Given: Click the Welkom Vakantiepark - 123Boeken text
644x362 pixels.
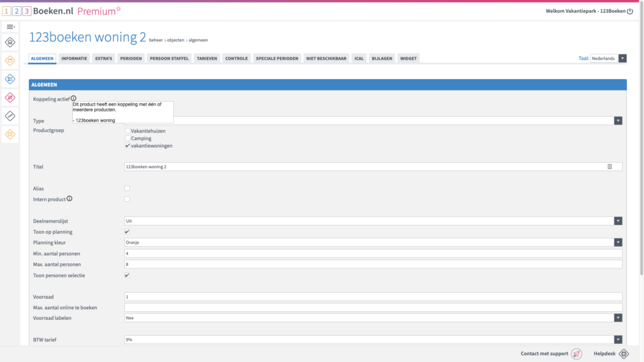Looking at the screenshot, I should (x=586, y=11).
